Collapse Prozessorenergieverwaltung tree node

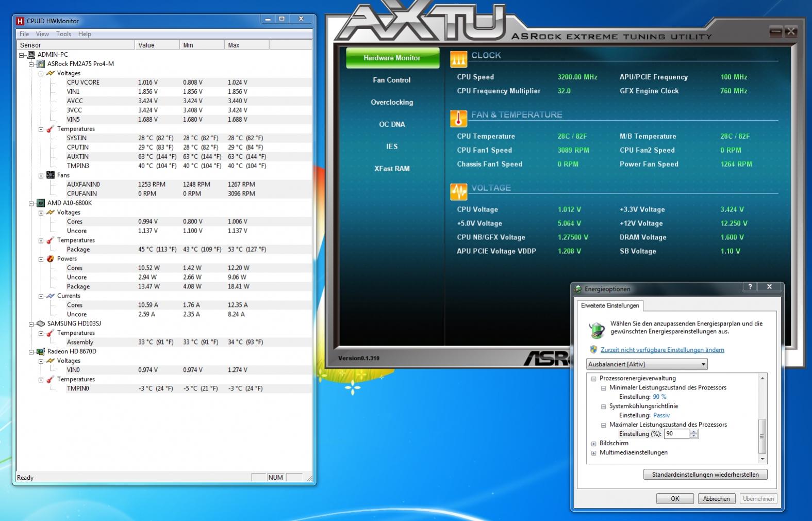point(594,379)
